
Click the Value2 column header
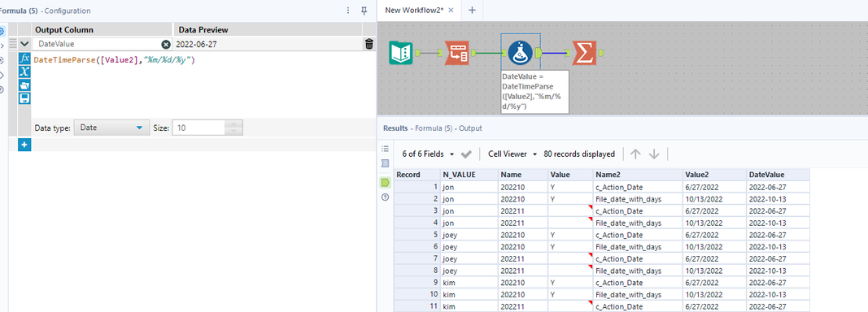[714, 174]
